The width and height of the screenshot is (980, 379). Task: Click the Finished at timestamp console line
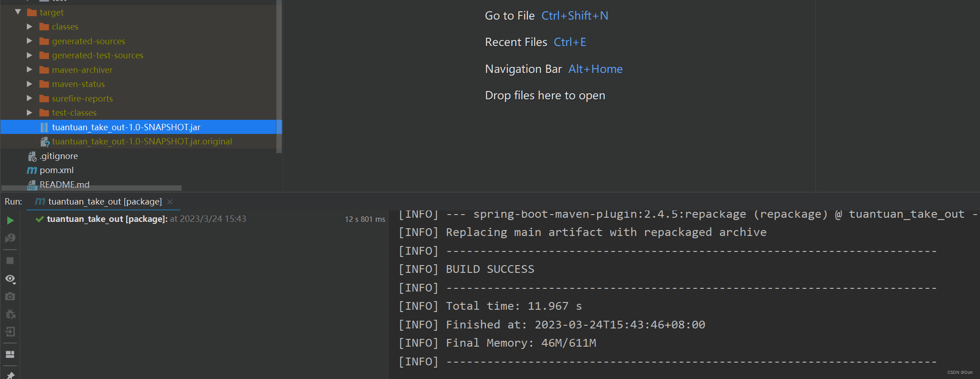pyautogui.click(x=552, y=325)
